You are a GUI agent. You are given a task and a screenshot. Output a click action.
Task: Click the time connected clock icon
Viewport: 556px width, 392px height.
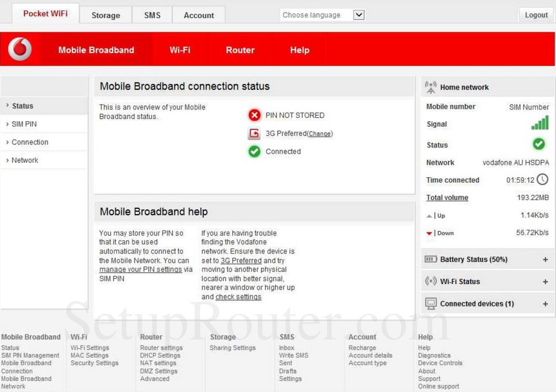pyautogui.click(x=544, y=180)
